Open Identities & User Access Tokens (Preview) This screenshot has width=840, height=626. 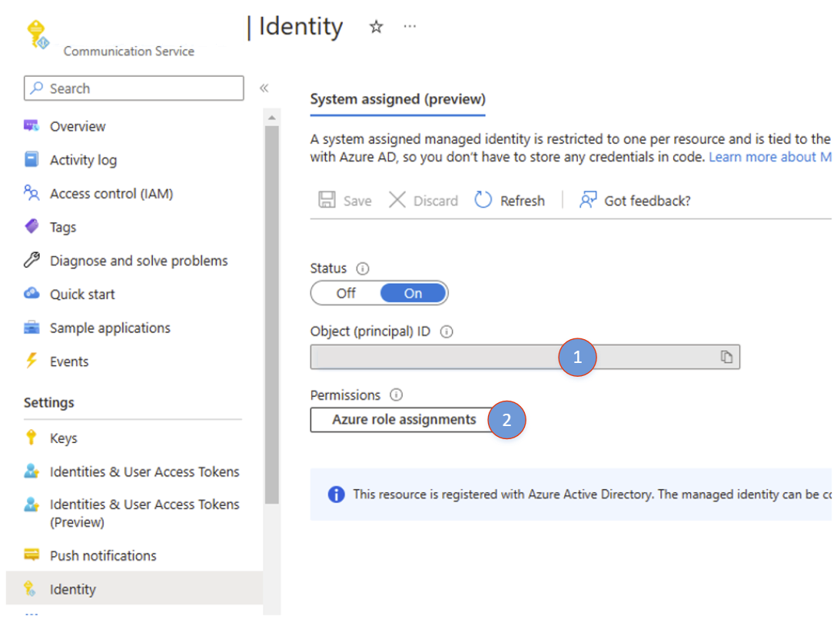(x=144, y=513)
